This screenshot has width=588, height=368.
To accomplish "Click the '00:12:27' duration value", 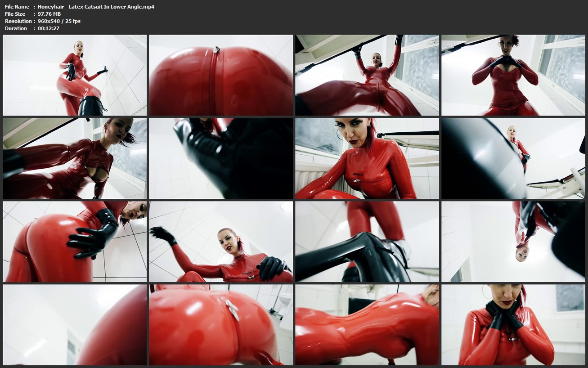I will [49, 28].
